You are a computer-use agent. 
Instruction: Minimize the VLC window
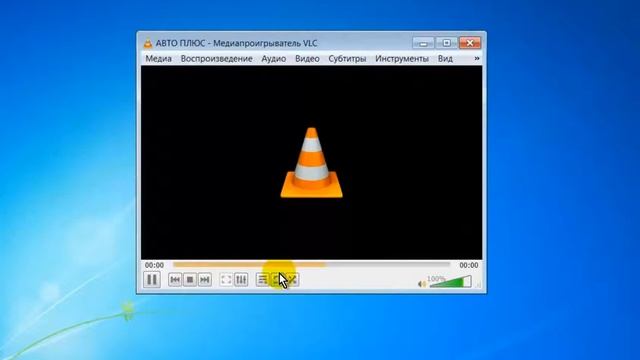coord(423,43)
